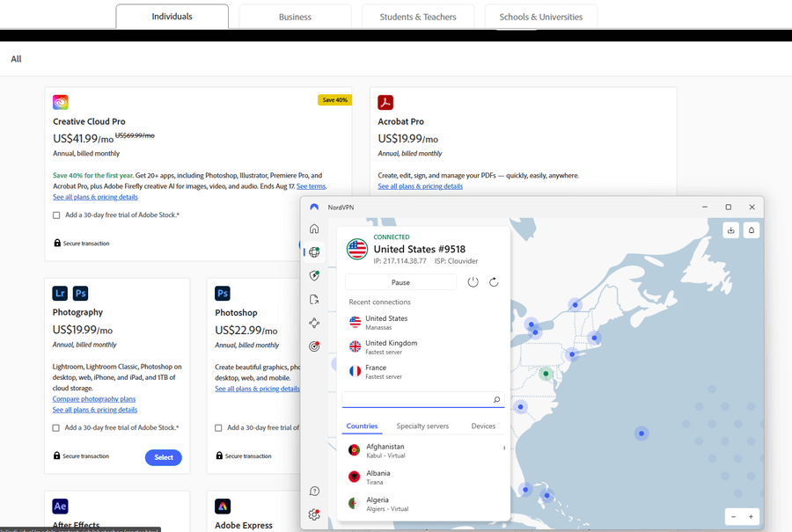The width and height of the screenshot is (792, 532).
Task: Open the file share icon in NordVPN sidebar
Action: (x=314, y=299)
